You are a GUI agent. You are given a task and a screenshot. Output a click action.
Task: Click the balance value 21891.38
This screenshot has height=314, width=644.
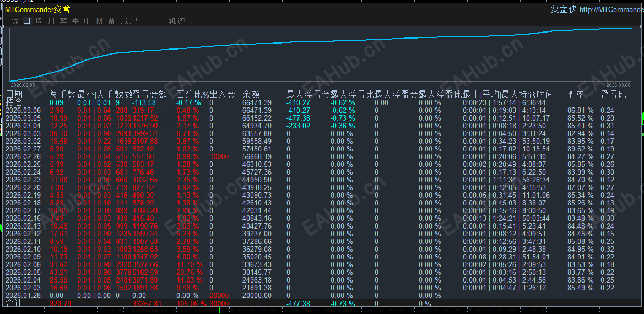click(x=257, y=288)
